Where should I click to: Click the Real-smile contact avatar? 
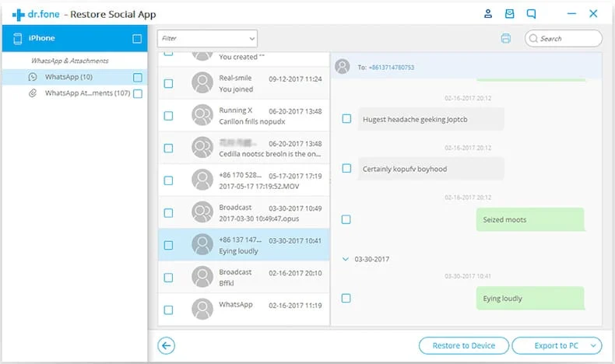(202, 82)
